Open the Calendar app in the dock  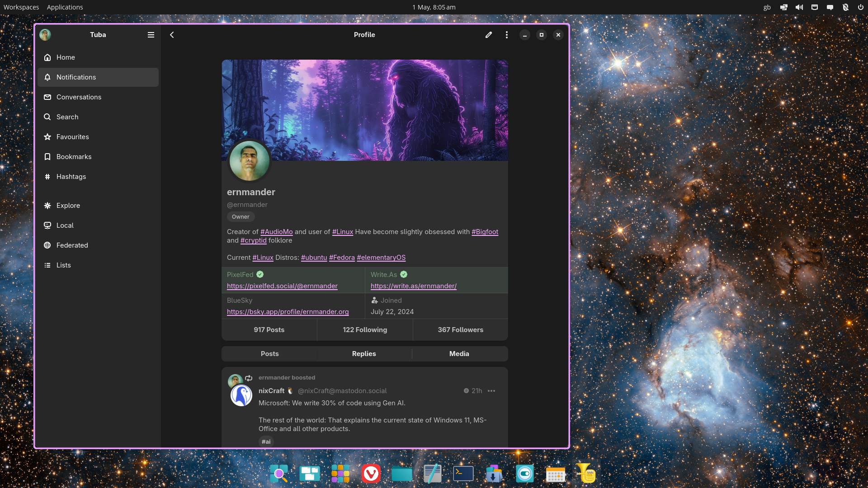pyautogui.click(x=556, y=474)
